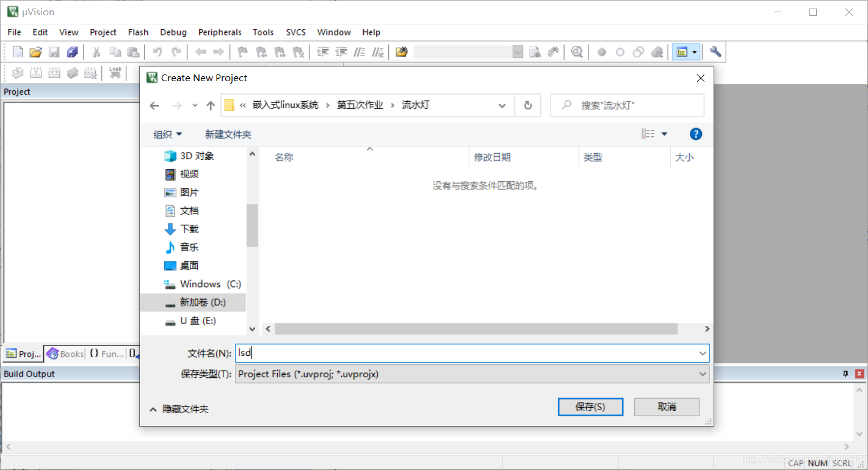
Task: Click the horizontal scrollbar in file list
Action: pyautogui.click(x=476, y=329)
